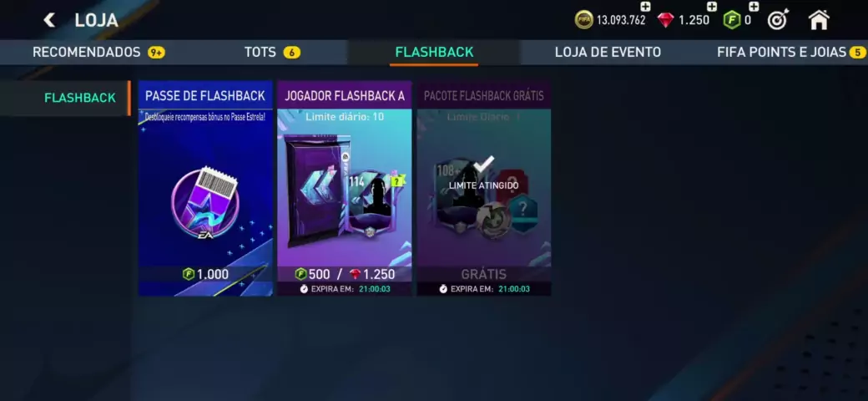Open the home screen via house icon

[x=819, y=20]
